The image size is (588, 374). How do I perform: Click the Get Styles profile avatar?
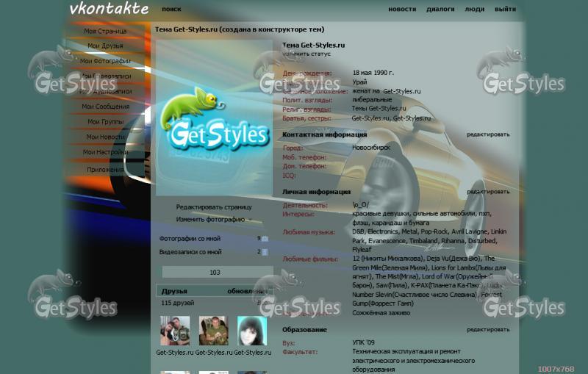click(x=214, y=118)
